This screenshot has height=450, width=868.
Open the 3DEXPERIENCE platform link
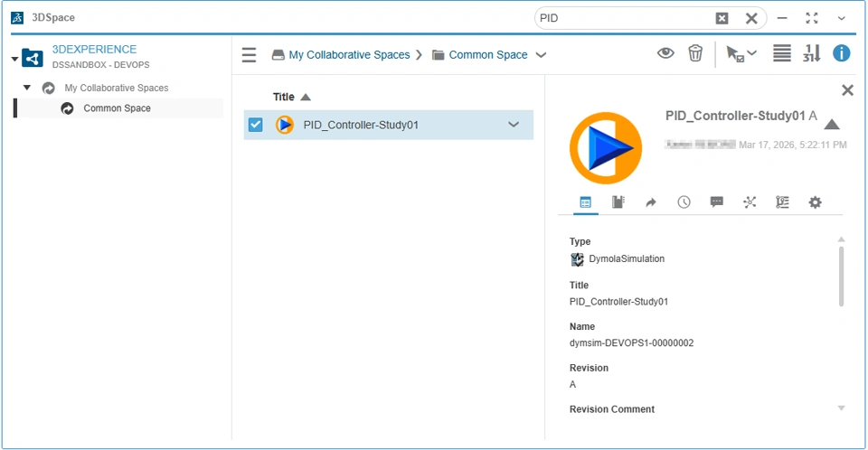pos(94,50)
